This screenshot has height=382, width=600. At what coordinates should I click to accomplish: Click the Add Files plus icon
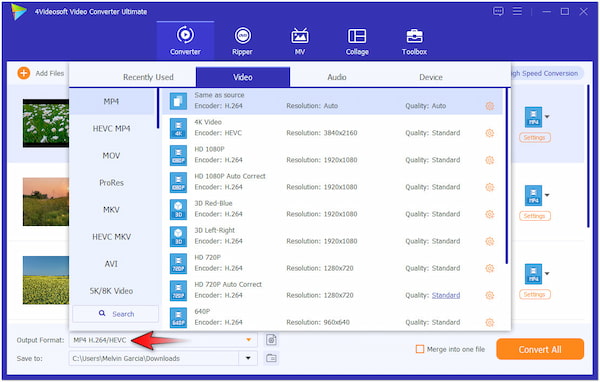click(24, 73)
